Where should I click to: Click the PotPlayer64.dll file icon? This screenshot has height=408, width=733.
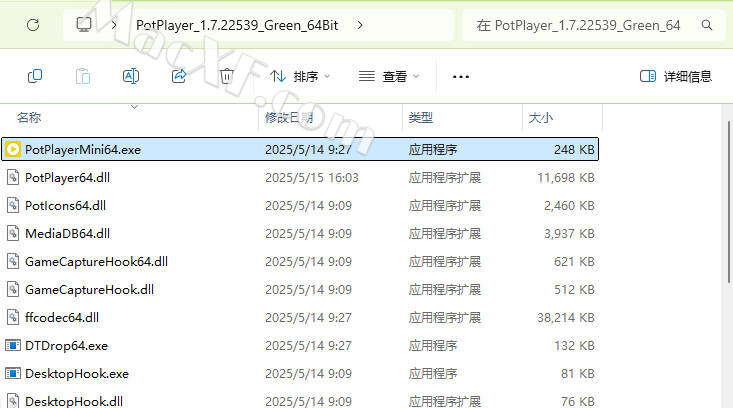click(x=13, y=177)
